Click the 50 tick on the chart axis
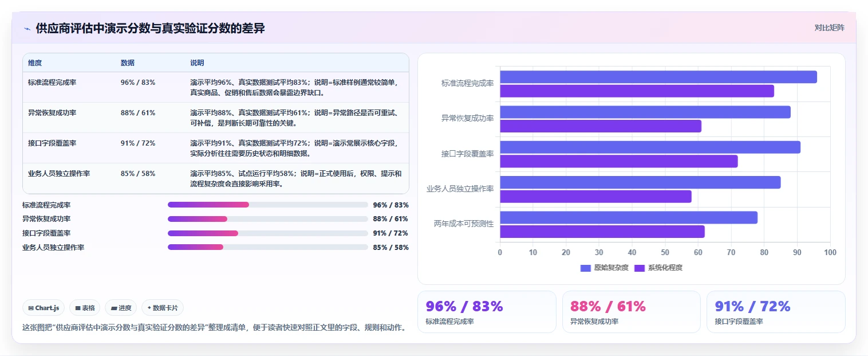Image resolution: width=868 pixels, height=356 pixels. coord(665,252)
